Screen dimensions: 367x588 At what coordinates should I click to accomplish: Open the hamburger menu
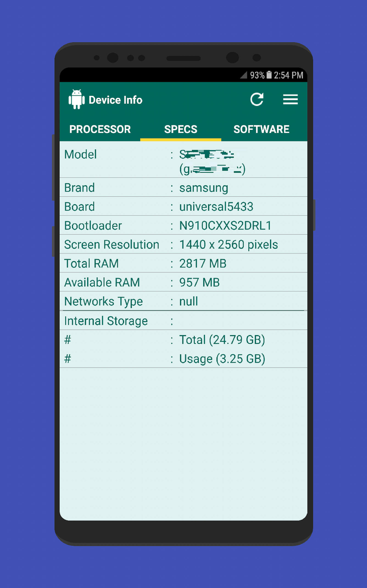[290, 100]
